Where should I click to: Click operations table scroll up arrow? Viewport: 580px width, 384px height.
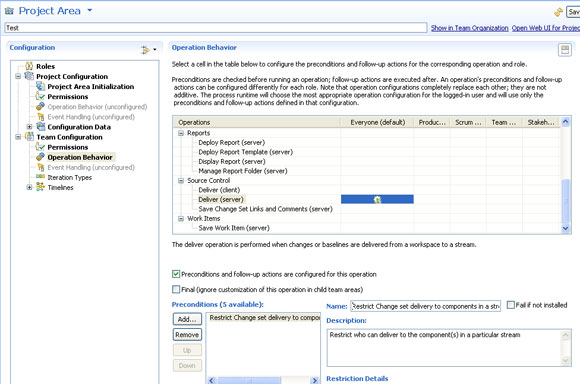pyautogui.click(x=565, y=122)
